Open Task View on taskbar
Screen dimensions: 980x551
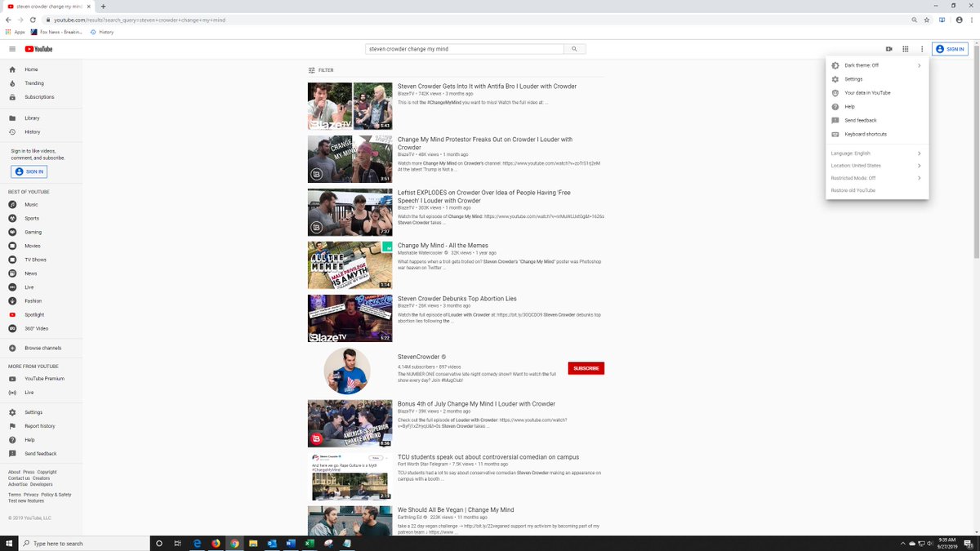[177, 543]
